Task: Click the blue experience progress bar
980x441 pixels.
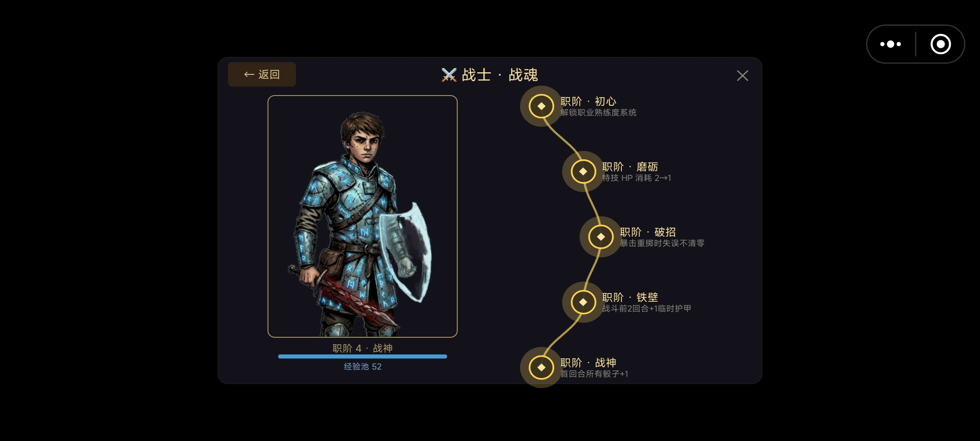Action: coord(363,356)
